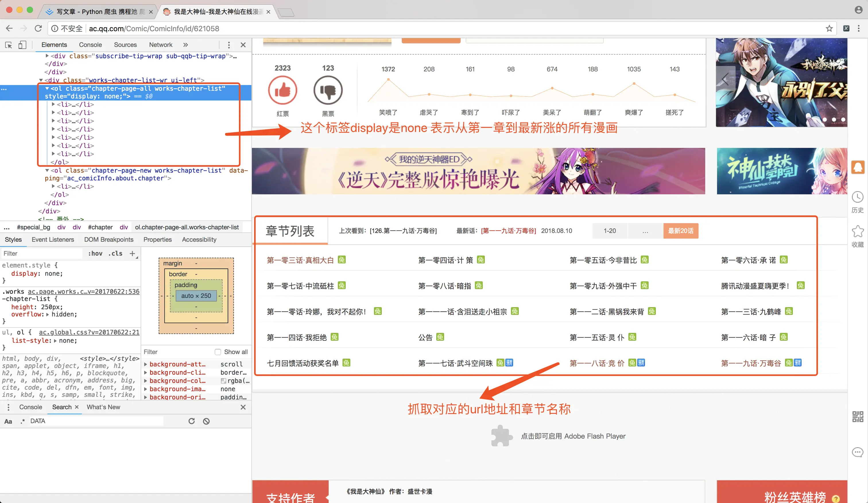
Task: Expand the li node inside chapter-page-new
Action: click(53, 186)
